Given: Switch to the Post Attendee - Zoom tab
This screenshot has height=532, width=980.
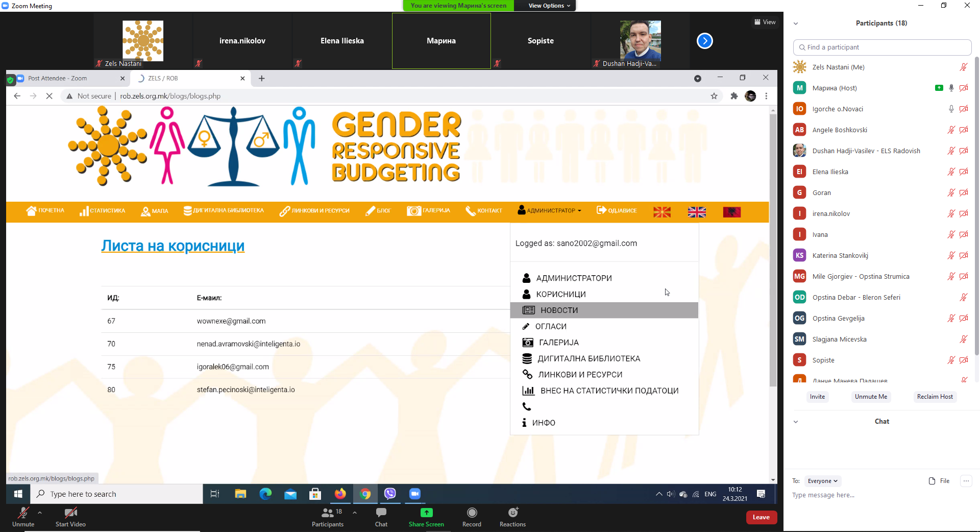Looking at the screenshot, I should (66, 79).
